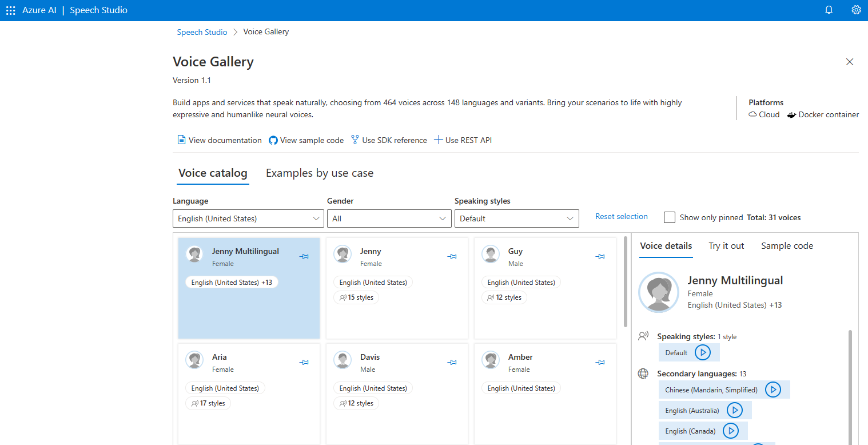Select the Guy voice card
The image size is (868, 445).
click(x=545, y=288)
